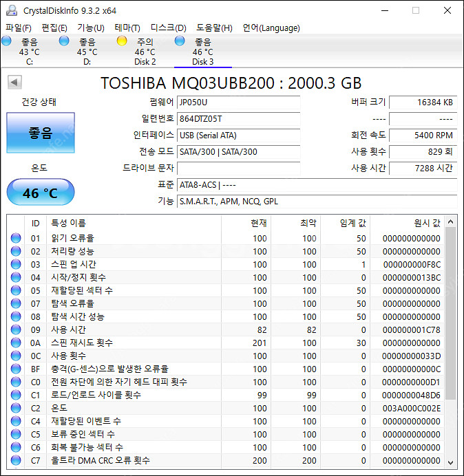Click the 현재 column header

[246, 223]
